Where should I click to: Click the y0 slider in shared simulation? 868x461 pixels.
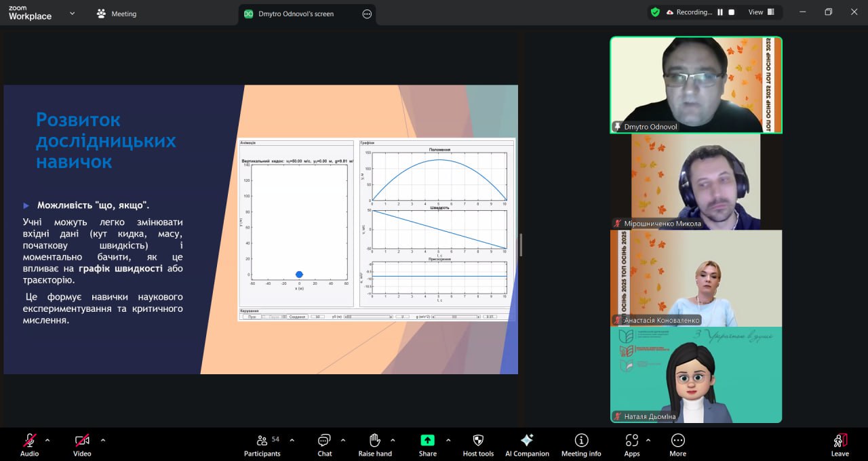click(x=368, y=317)
